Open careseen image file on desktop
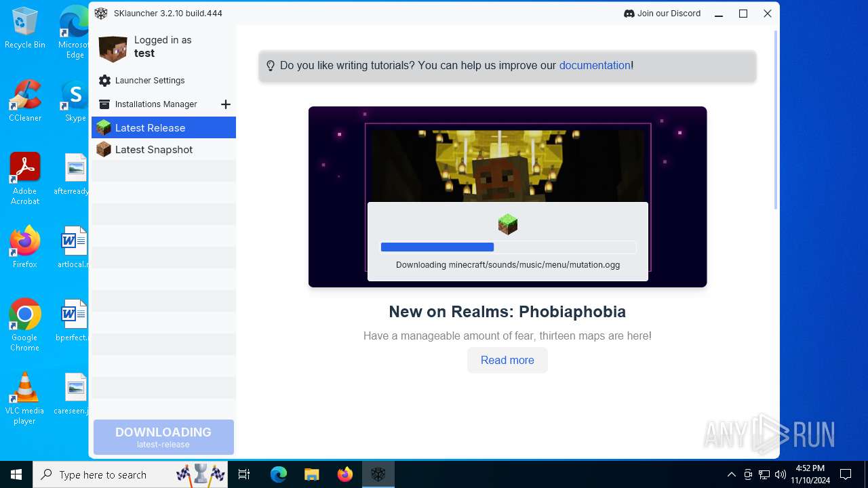The width and height of the screenshot is (868, 488). point(73,393)
